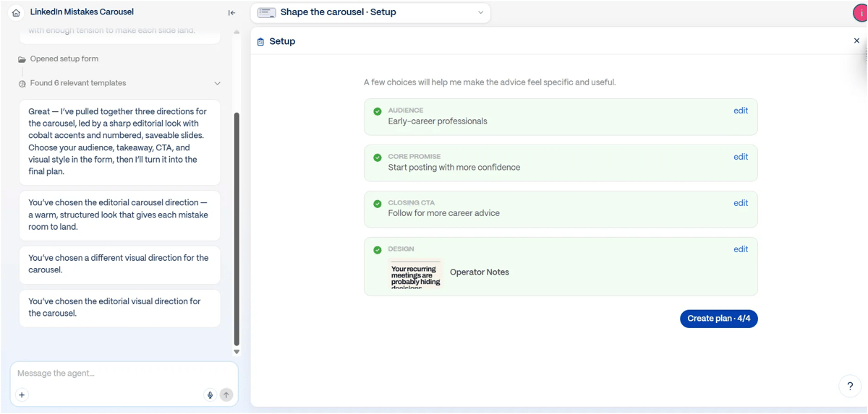Start voice input with microphone icon
The image size is (868, 414).
[x=210, y=395]
